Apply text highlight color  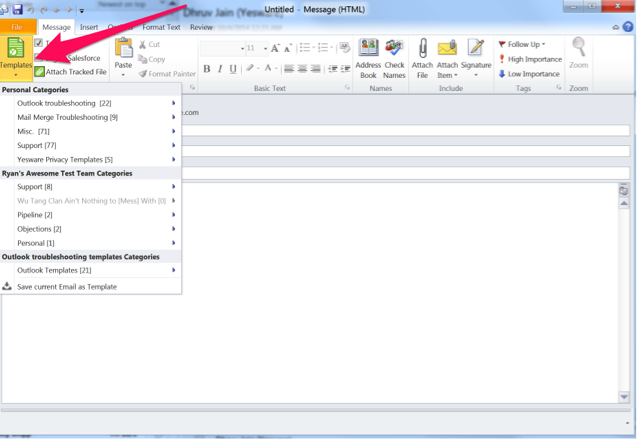[252, 68]
